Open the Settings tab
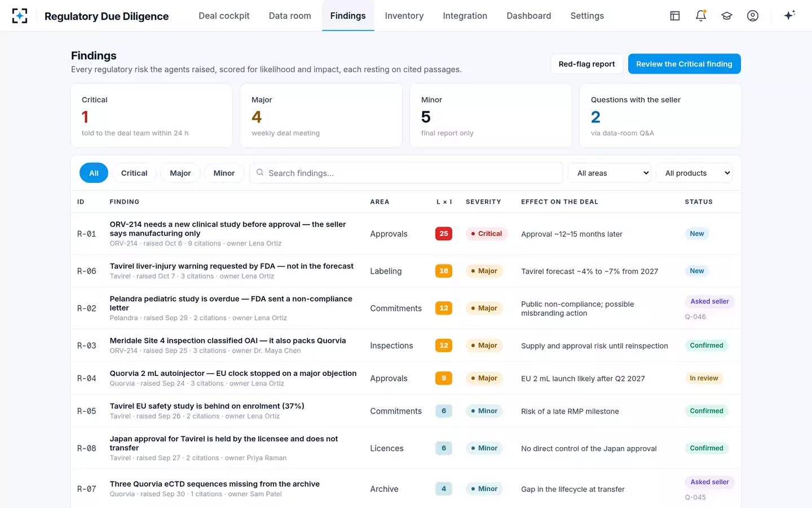The image size is (812, 508). point(587,16)
